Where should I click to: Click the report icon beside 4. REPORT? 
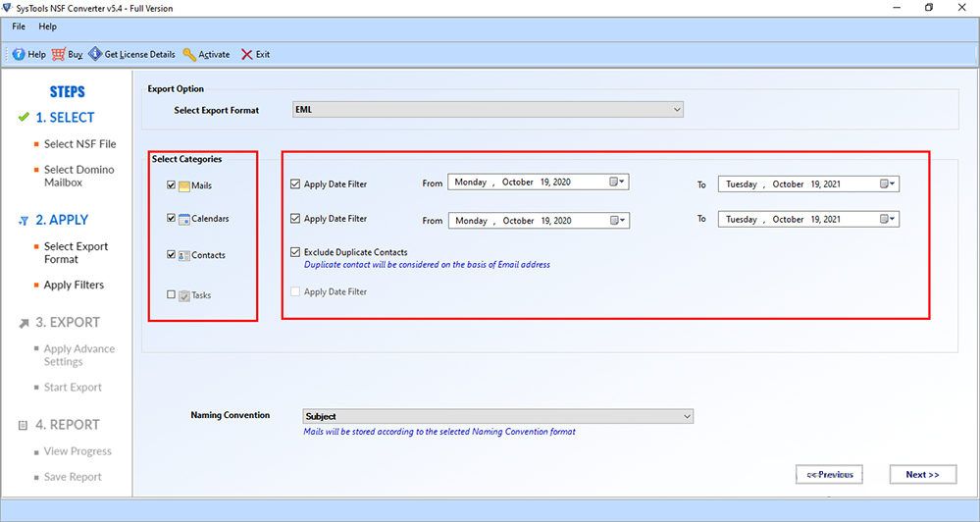pyautogui.click(x=24, y=425)
